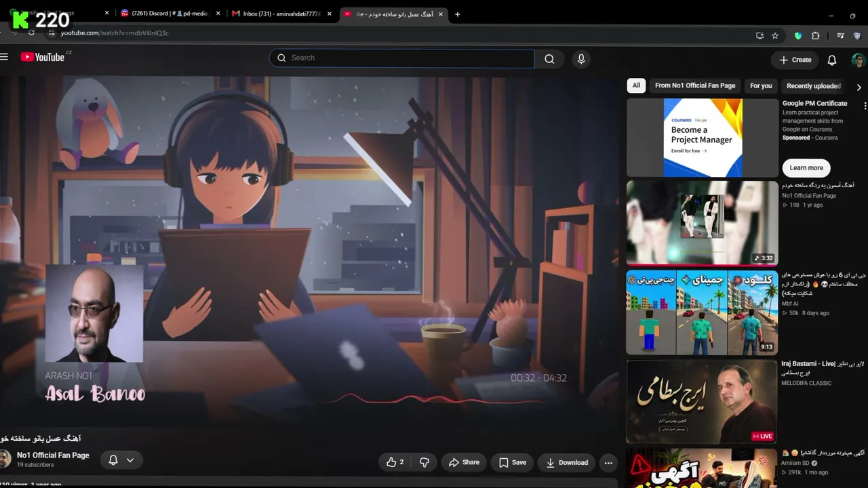The width and height of the screenshot is (868, 488).
Task: Open YouTube notifications bell in header
Action: pyautogui.click(x=832, y=60)
